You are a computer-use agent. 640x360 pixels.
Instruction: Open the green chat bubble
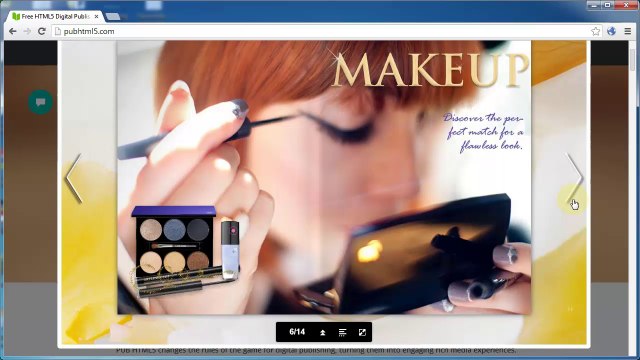pos(40,102)
